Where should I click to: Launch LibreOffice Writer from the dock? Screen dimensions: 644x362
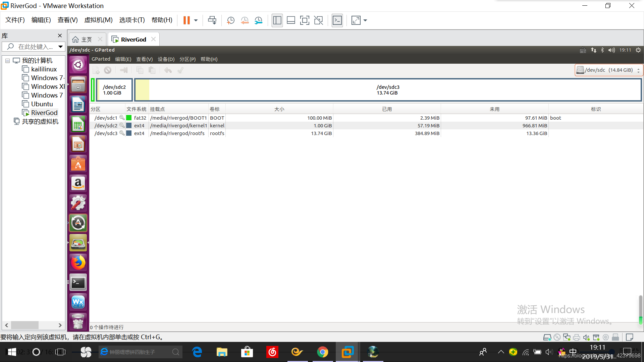[x=78, y=105]
